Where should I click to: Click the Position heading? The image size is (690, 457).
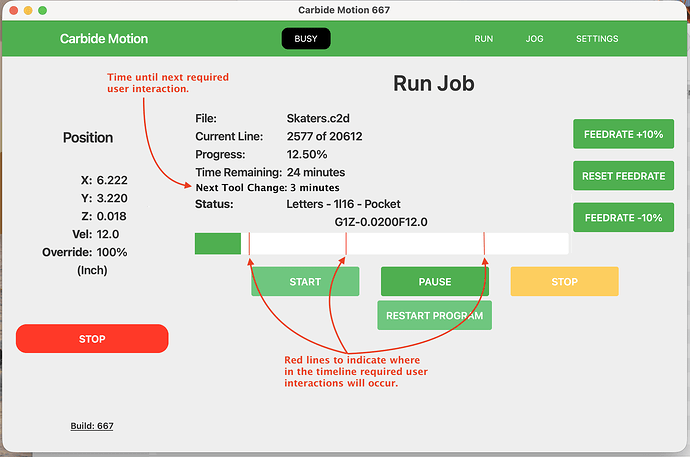coord(88,138)
